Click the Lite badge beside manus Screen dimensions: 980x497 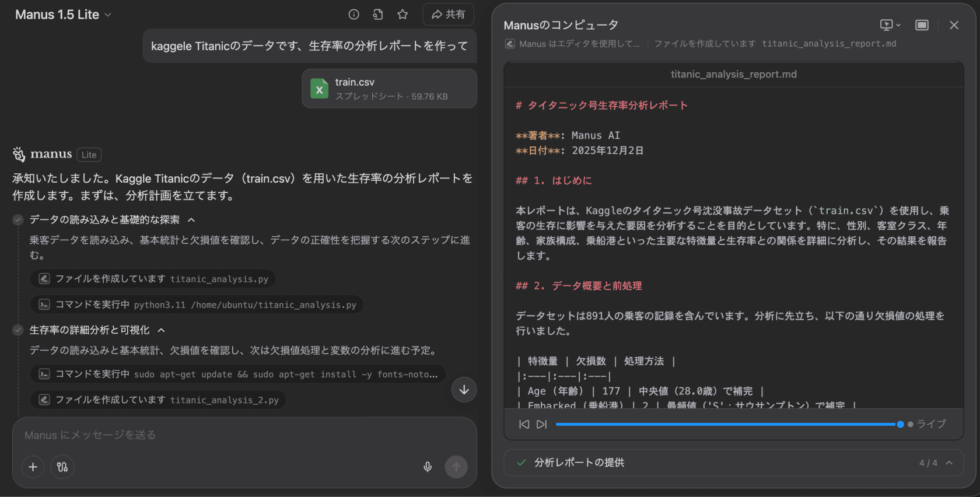coord(89,155)
